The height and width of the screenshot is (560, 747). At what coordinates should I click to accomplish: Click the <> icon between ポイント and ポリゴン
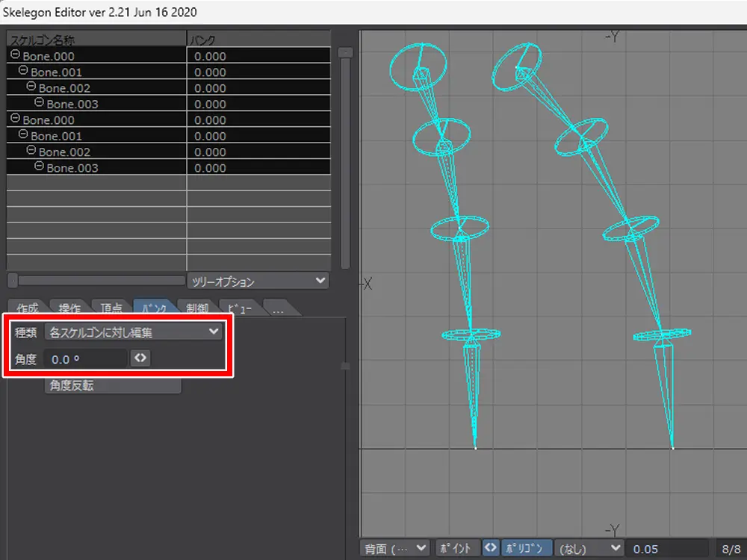coord(490,548)
